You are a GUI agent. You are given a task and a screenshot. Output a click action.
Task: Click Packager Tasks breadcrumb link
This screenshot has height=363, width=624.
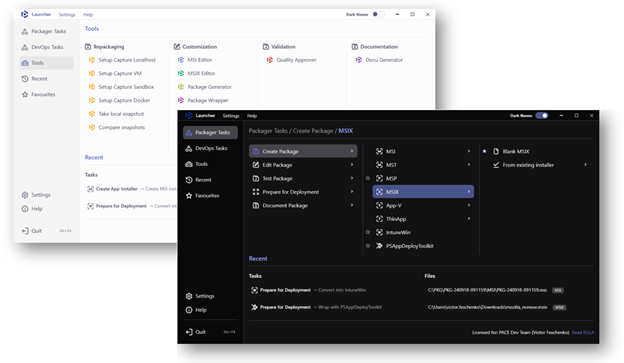coord(268,131)
